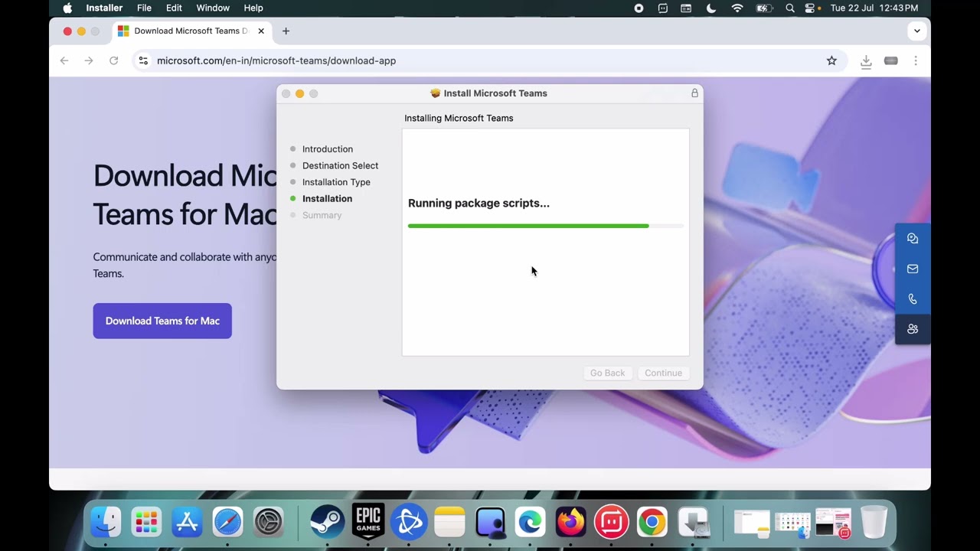Open Epic Games launcher in dock
Viewport: 980px width, 551px height.
coord(367,523)
